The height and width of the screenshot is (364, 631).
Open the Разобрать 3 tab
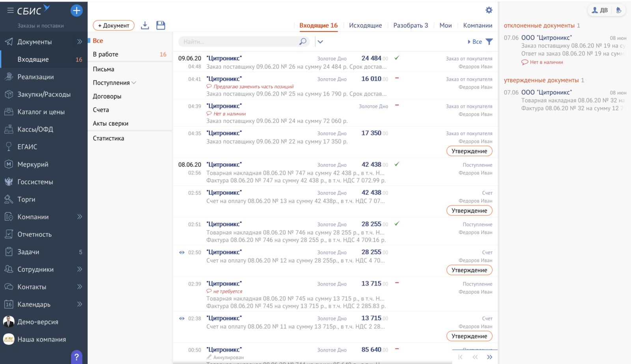point(411,25)
